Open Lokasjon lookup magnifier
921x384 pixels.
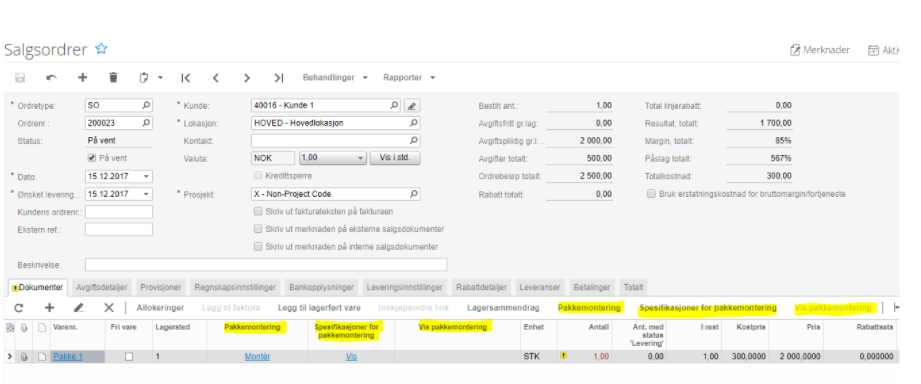414,123
